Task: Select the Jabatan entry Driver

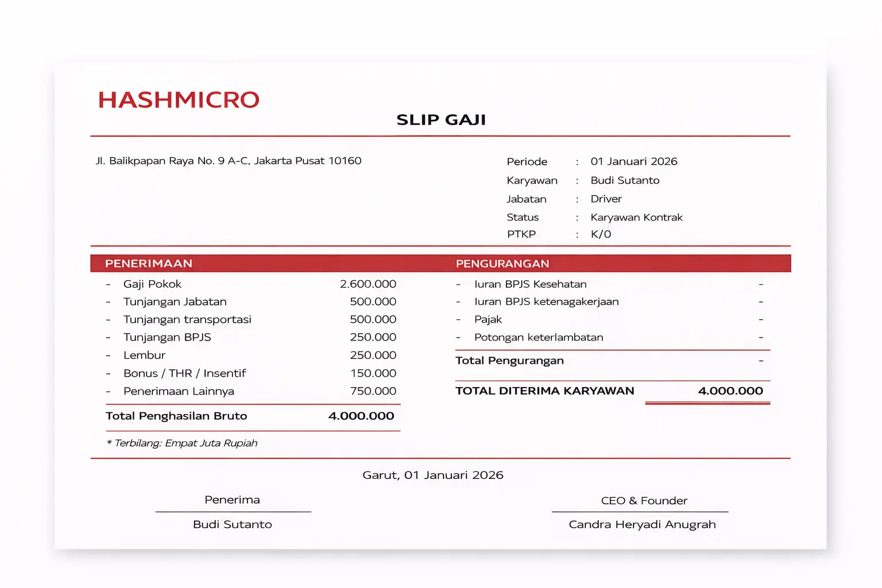Action: 606,199
